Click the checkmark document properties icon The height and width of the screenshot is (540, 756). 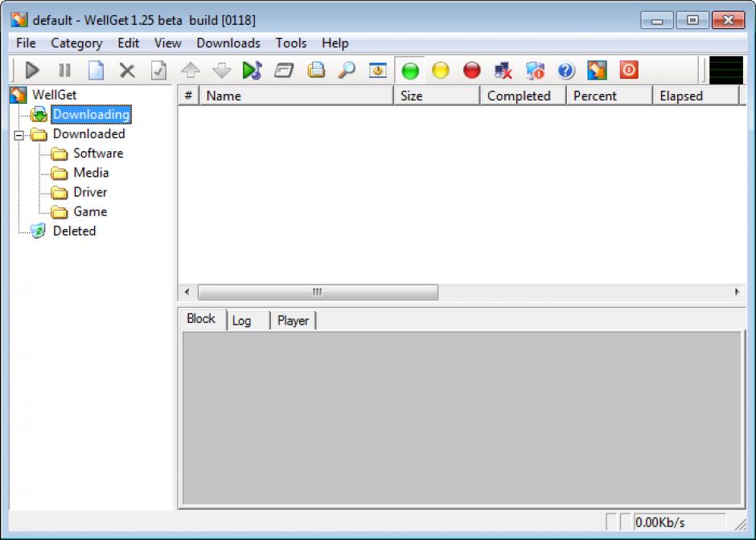(x=158, y=71)
